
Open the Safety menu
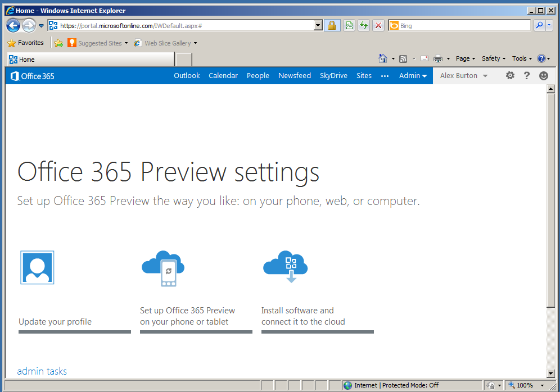(x=494, y=58)
